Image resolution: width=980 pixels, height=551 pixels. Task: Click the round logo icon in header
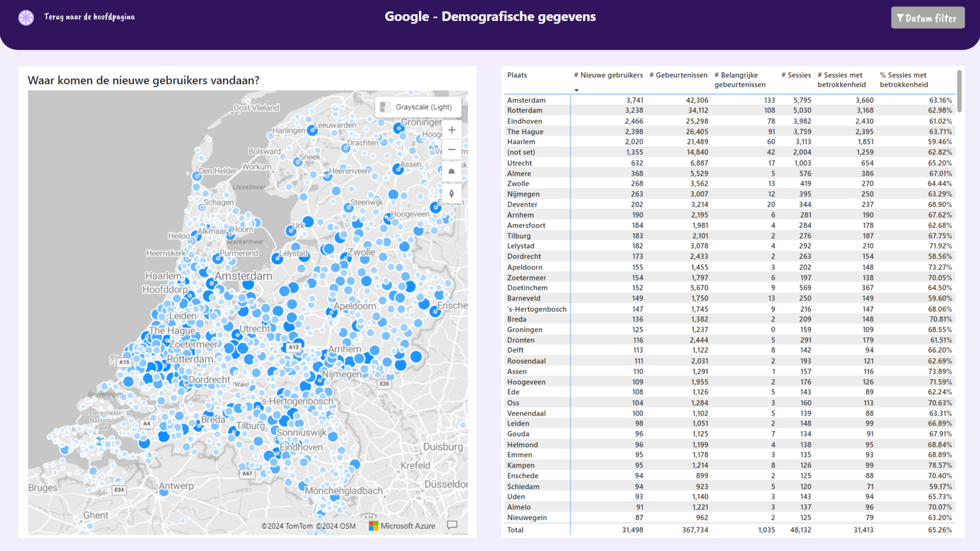coord(26,18)
